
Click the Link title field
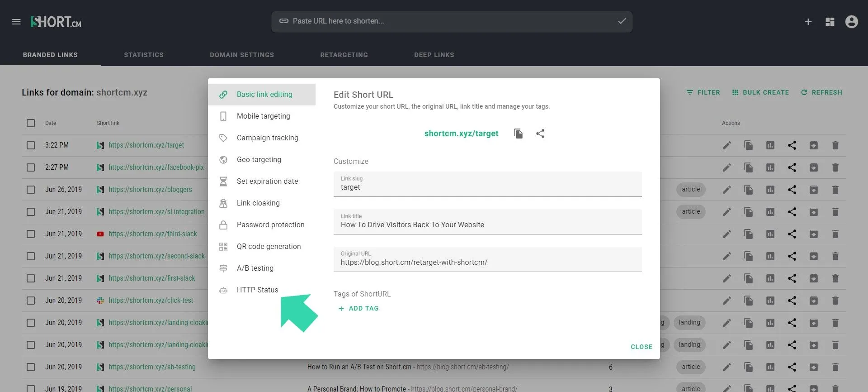pos(488,222)
